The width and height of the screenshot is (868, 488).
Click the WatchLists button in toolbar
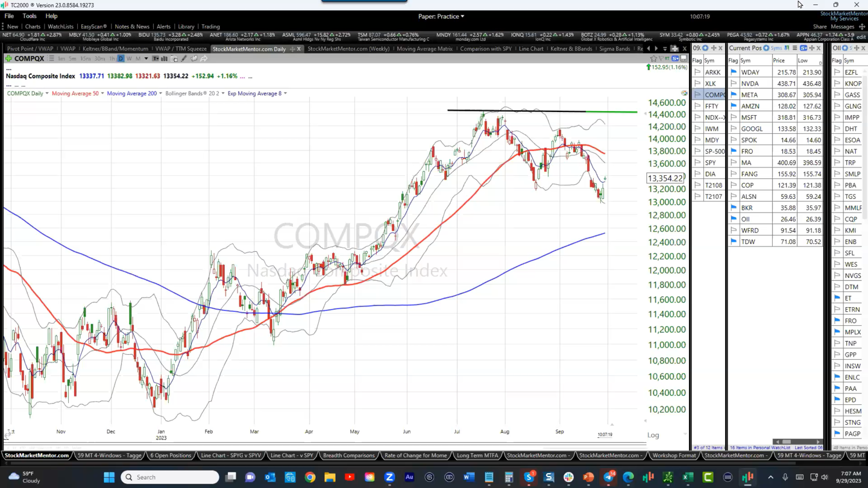[x=60, y=27]
